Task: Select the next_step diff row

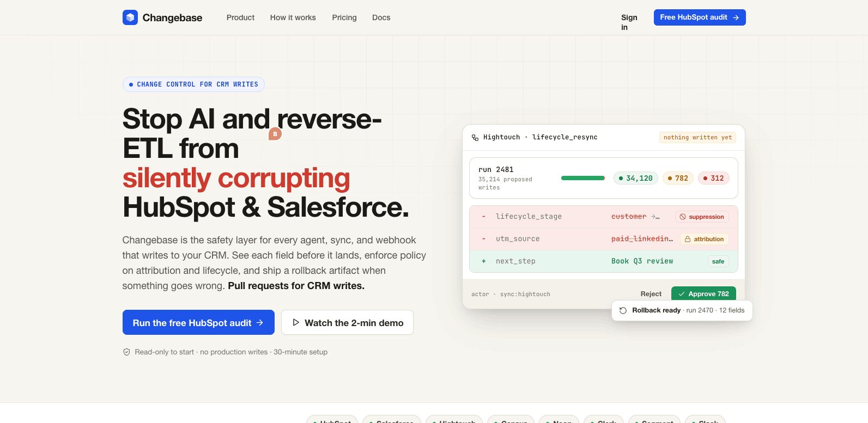Action: 604,261
